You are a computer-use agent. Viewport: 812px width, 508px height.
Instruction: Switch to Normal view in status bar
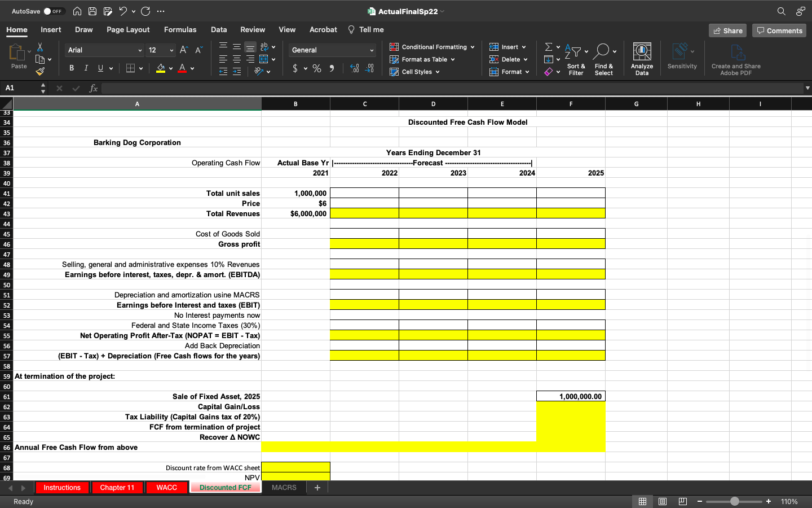(x=642, y=501)
